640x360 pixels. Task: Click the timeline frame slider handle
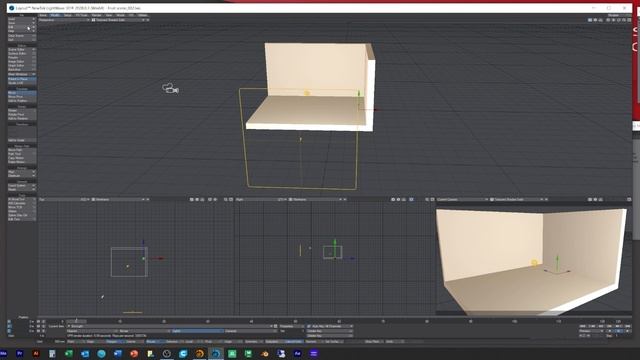(76, 321)
